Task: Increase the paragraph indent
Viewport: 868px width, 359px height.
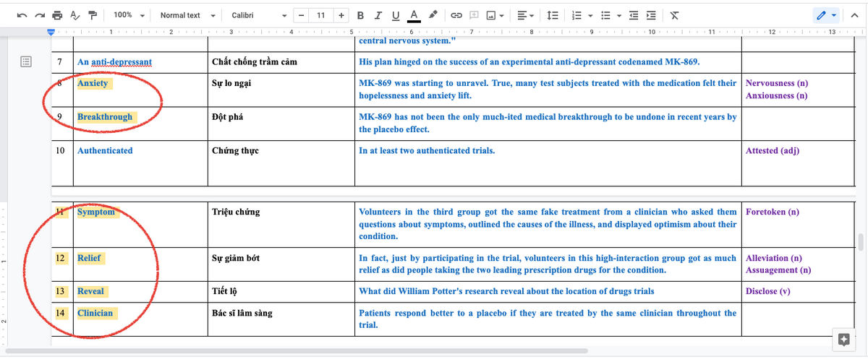Action: [651, 15]
